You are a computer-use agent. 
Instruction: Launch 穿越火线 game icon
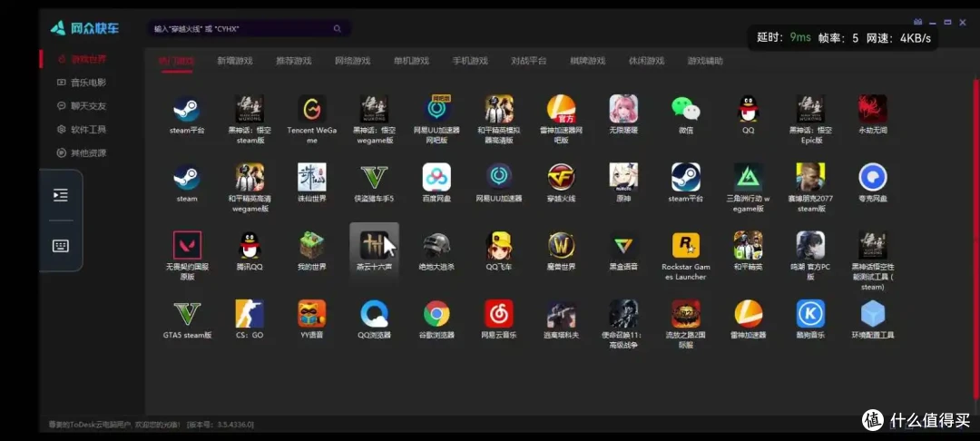tap(562, 177)
